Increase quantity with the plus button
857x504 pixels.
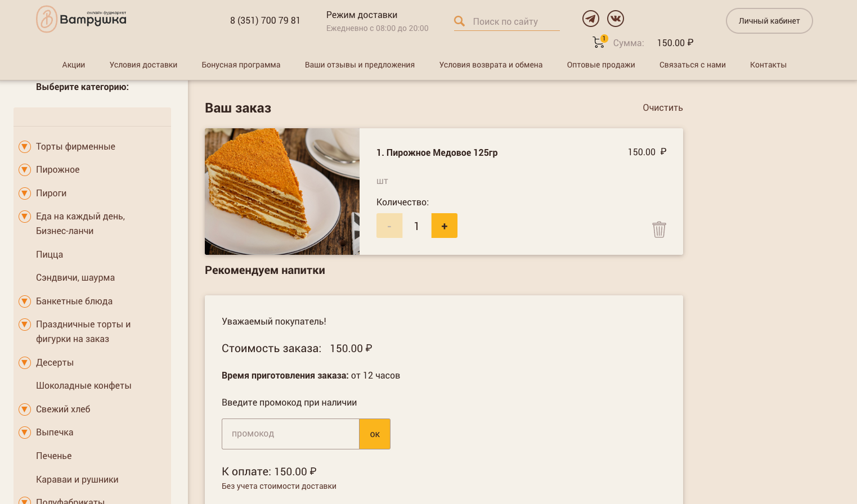click(444, 226)
